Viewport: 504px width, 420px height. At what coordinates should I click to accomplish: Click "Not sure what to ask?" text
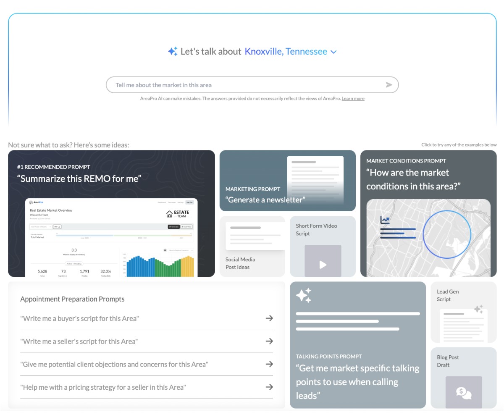[68, 145]
